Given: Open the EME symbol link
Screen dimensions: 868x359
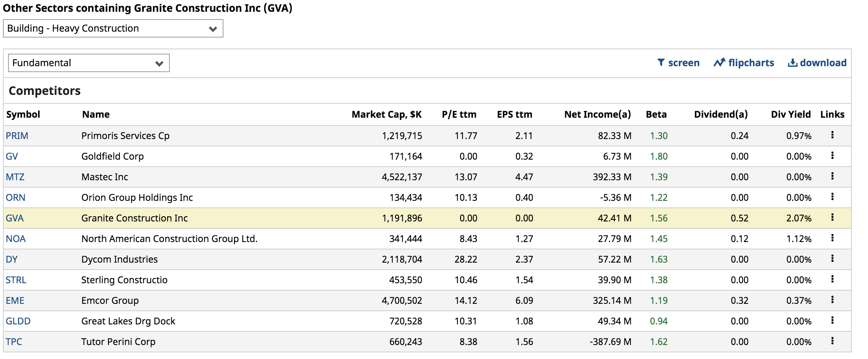Looking at the screenshot, I should click(15, 301).
